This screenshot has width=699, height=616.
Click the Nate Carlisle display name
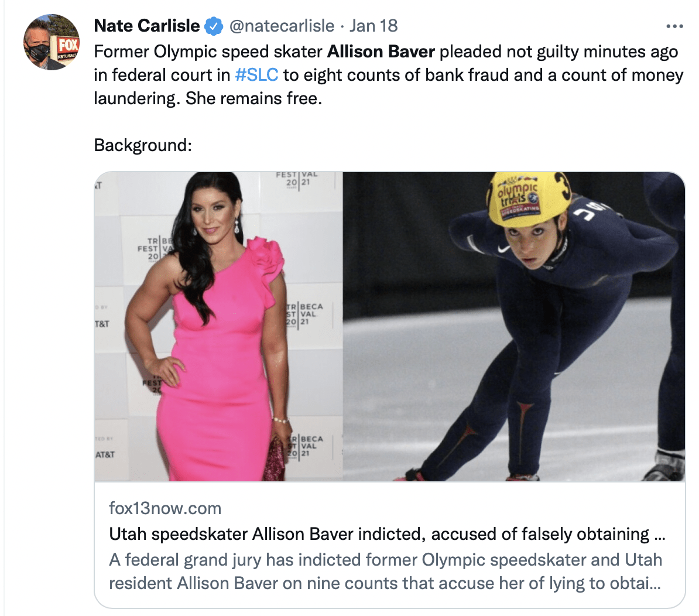point(147,26)
